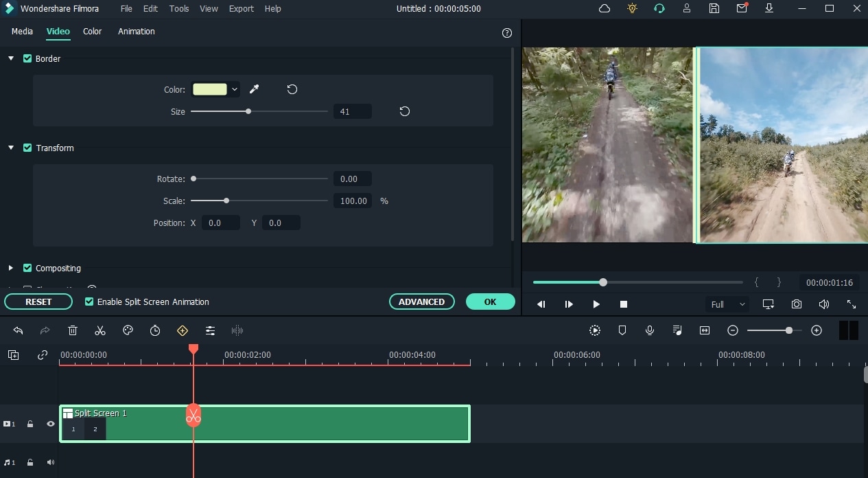
Task: Zoom in the timeline with plus
Action: (x=817, y=330)
